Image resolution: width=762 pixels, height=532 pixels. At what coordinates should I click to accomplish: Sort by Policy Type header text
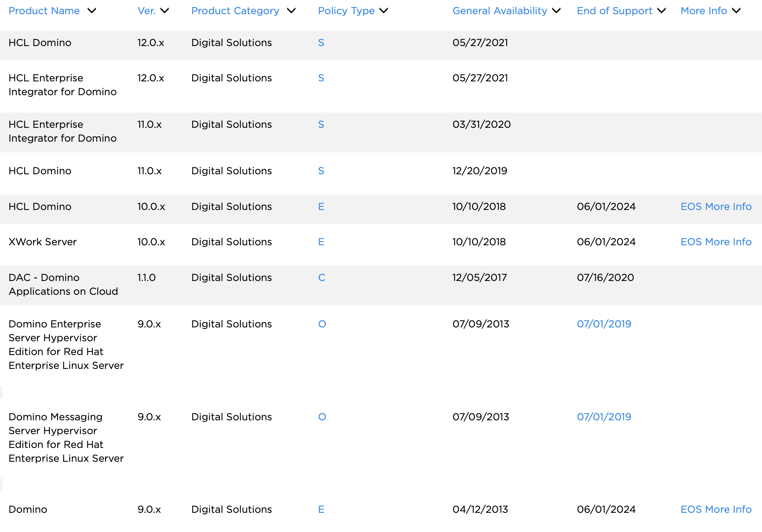pos(346,11)
